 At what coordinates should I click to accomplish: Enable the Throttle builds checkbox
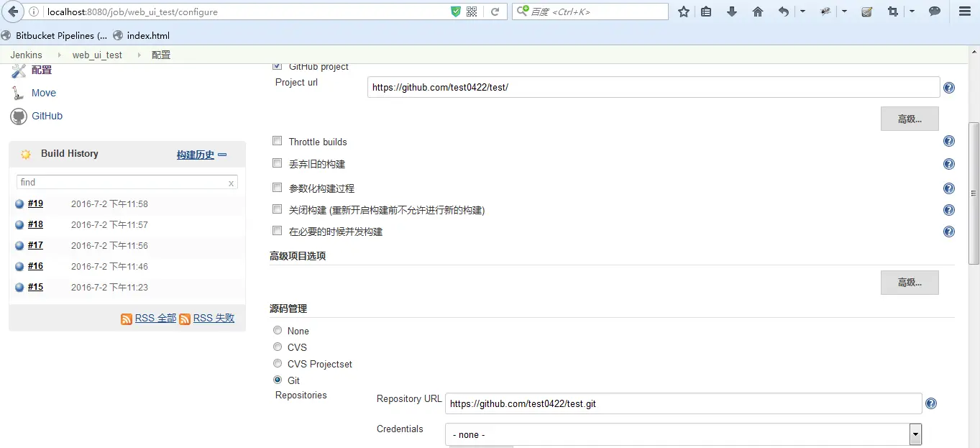point(277,140)
